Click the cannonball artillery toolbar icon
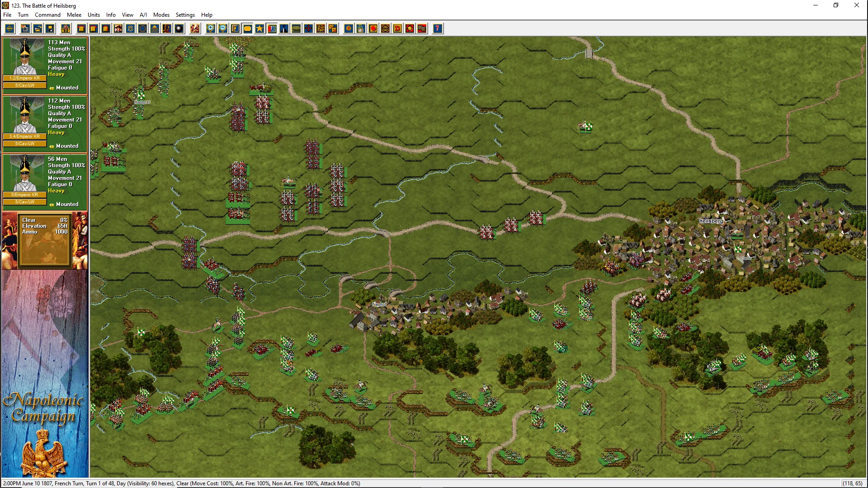Viewport: 868px width, 488px height. point(179,29)
